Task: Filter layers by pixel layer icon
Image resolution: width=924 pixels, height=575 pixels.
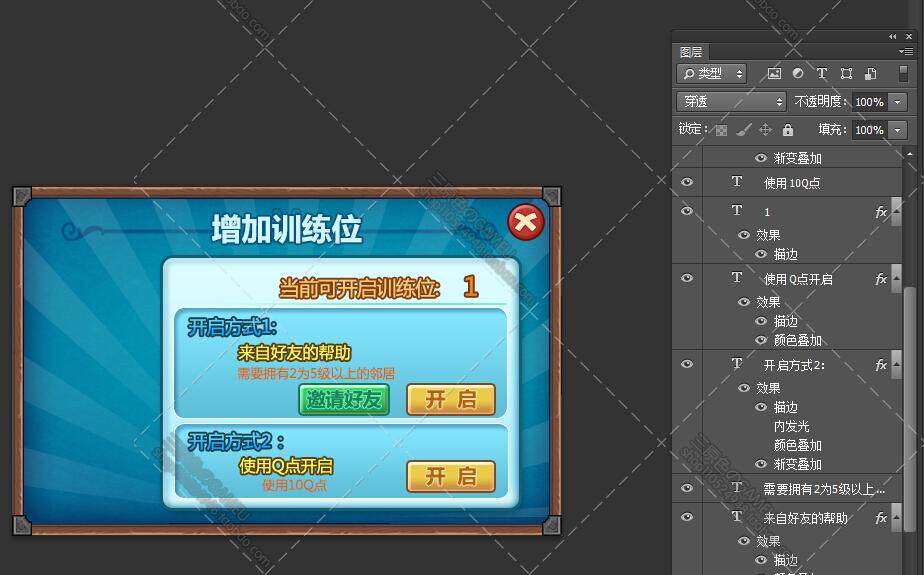Action: [774, 74]
